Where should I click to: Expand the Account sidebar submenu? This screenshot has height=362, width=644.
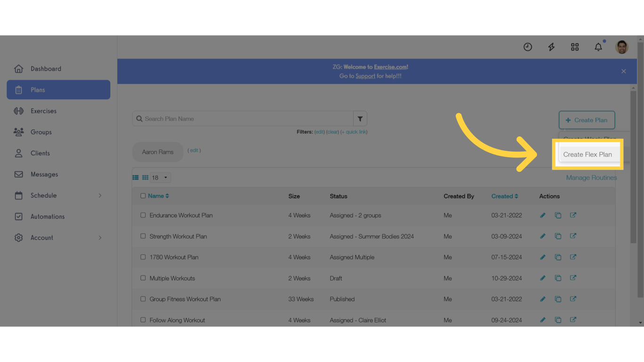click(100, 238)
